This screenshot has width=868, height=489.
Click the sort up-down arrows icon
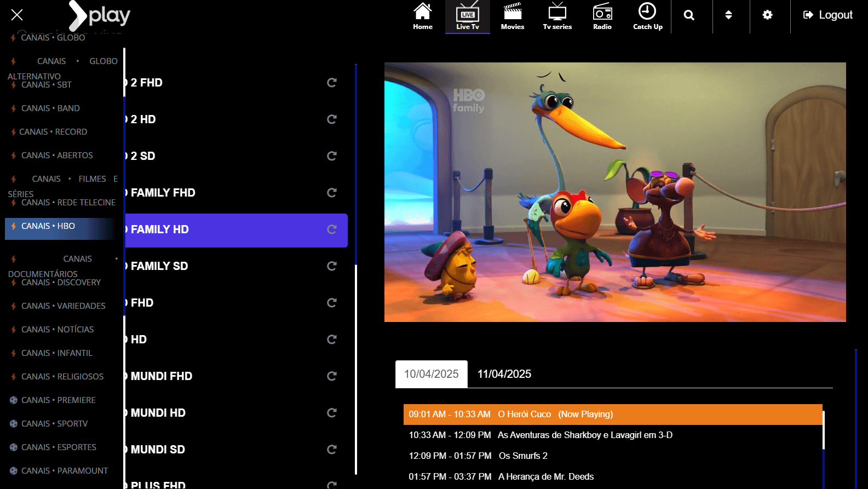coord(728,15)
